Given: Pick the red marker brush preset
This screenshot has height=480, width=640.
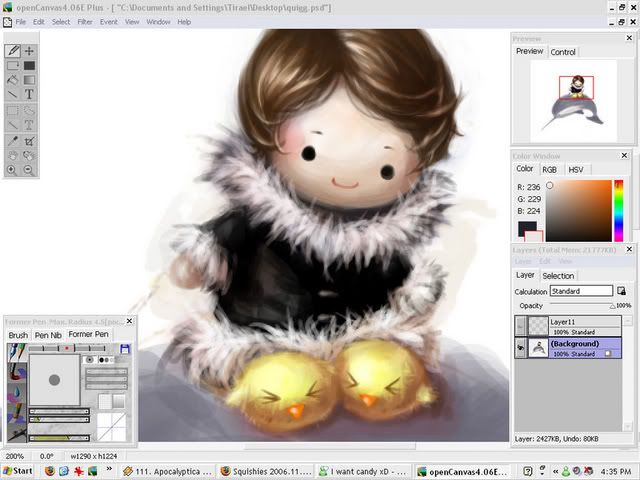Looking at the screenshot, I should 16,372.
